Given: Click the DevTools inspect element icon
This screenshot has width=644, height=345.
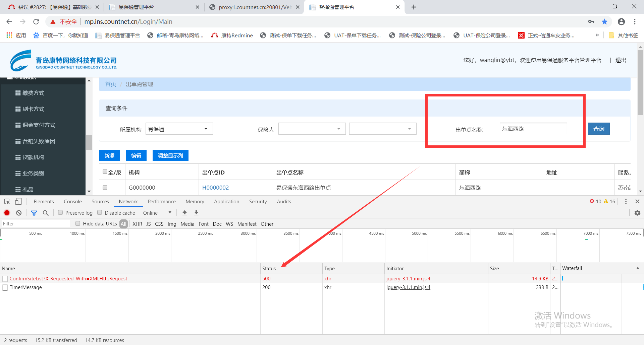Looking at the screenshot, I should [x=7, y=201].
